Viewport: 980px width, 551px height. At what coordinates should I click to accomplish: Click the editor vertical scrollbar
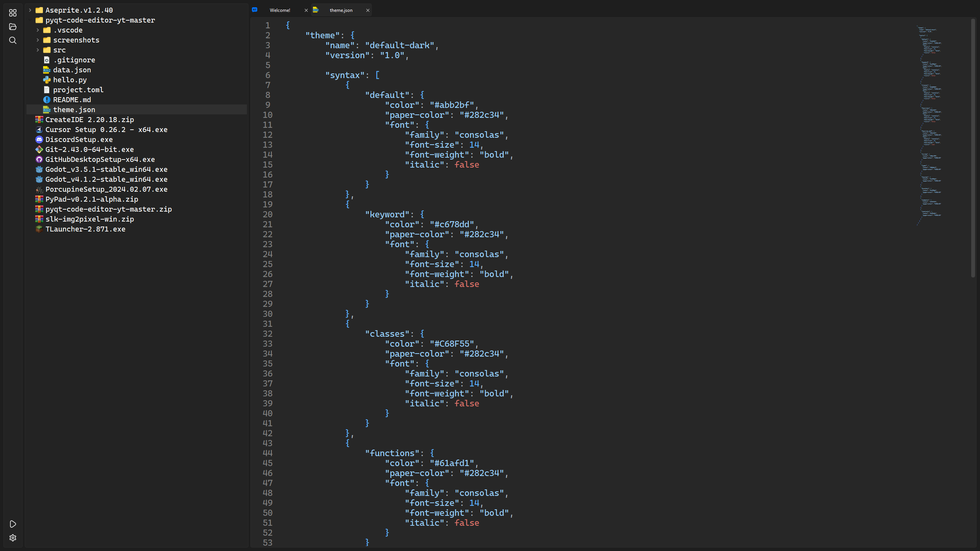click(973, 148)
